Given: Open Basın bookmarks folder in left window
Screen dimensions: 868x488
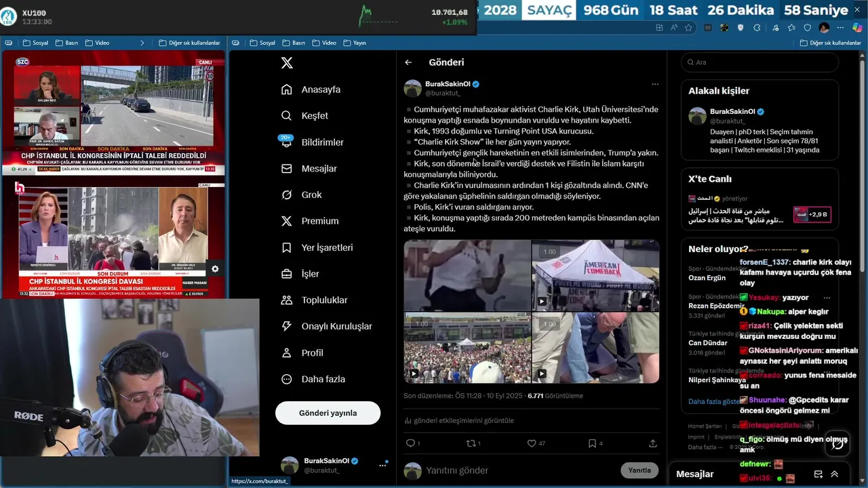Looking at the screenshot, I should (66, 43).
